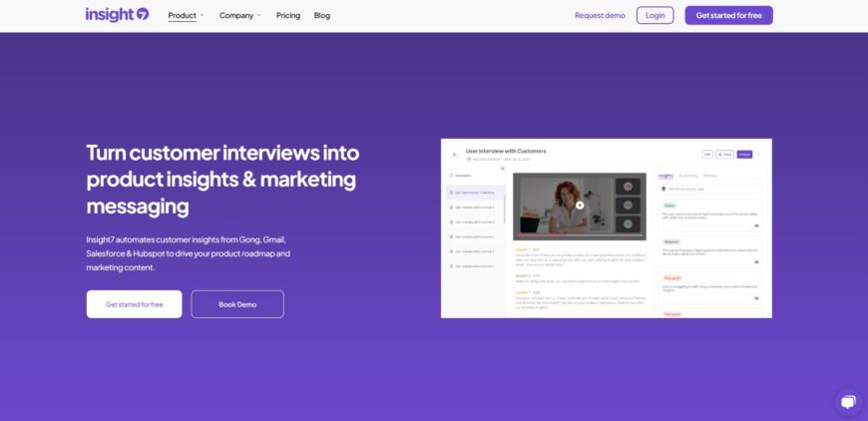Open the chat support widget icon
Image resolution: width=868 pixels, height=421 pixels.
click(847, 402)
